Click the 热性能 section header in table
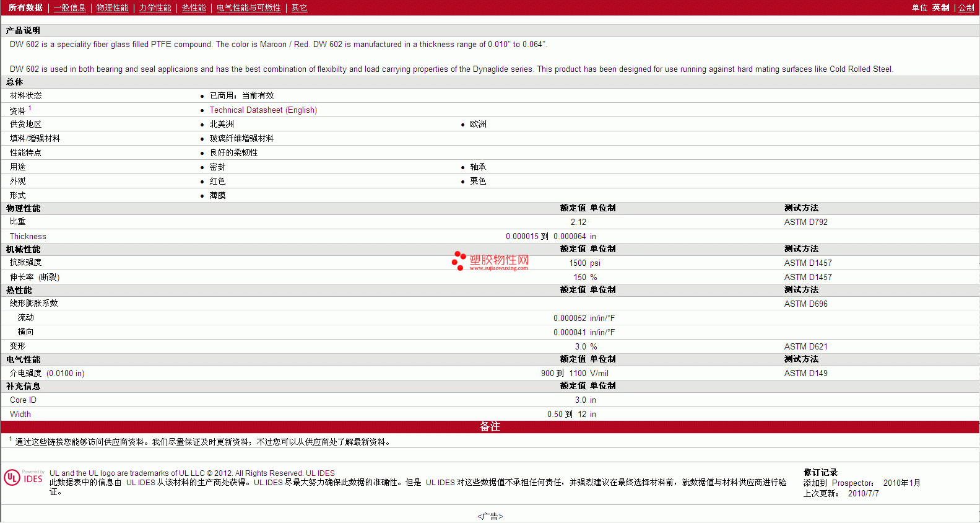 click(x=19, y=290)
